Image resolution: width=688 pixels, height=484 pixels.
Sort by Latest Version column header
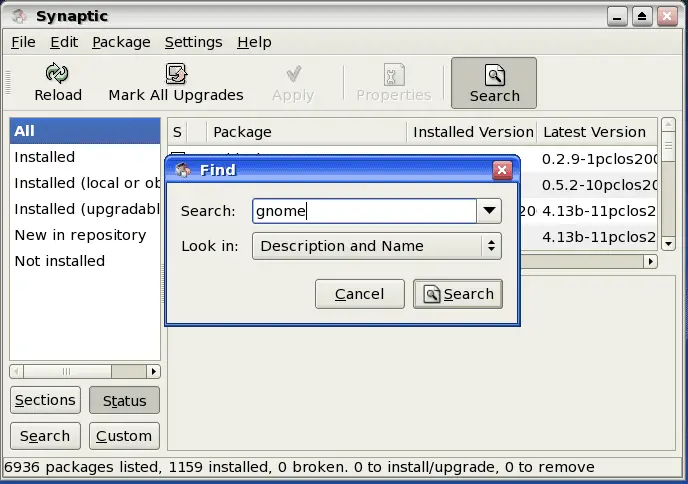pyautogui.click(x=597, y=132)
